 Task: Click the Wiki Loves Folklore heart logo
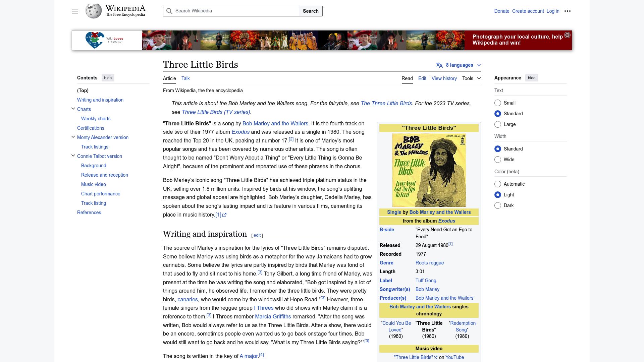[x=95, y=40]
